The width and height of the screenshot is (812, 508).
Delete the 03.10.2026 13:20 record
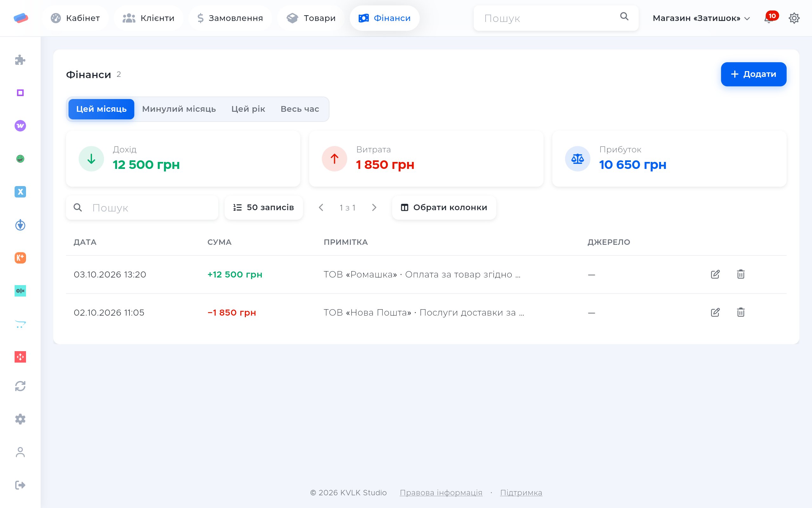tap(741, 274)
